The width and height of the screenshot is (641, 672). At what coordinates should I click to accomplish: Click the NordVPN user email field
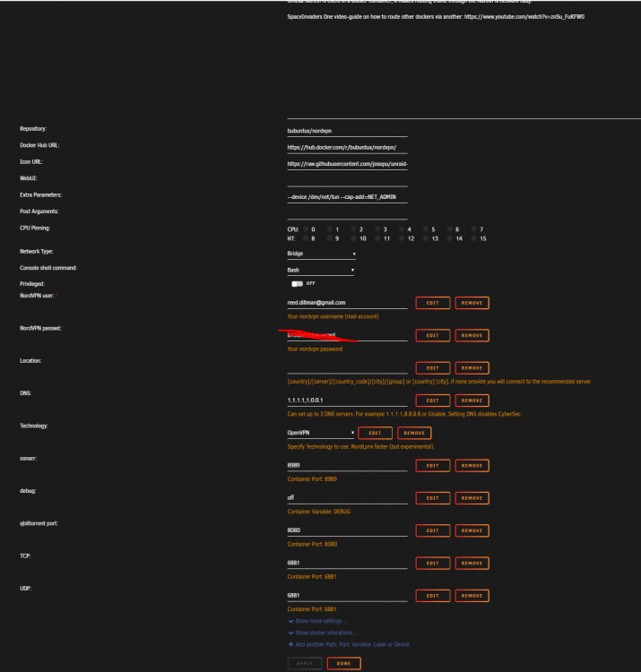[x=347, y=303]
